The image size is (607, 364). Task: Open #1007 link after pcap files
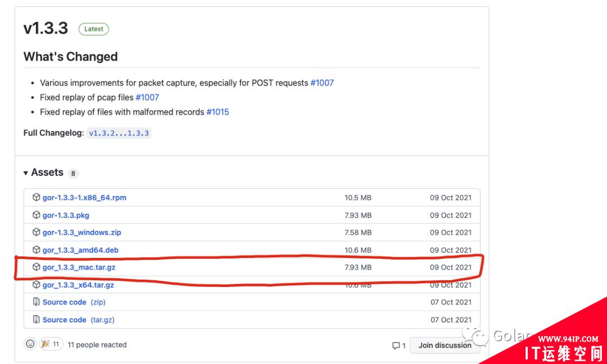point(147,98)
